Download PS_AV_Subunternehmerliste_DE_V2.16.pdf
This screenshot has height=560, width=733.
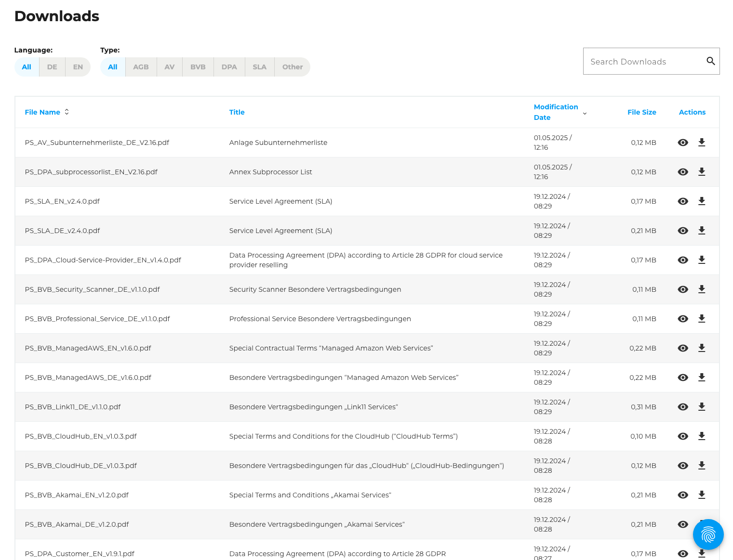point(702,143)
